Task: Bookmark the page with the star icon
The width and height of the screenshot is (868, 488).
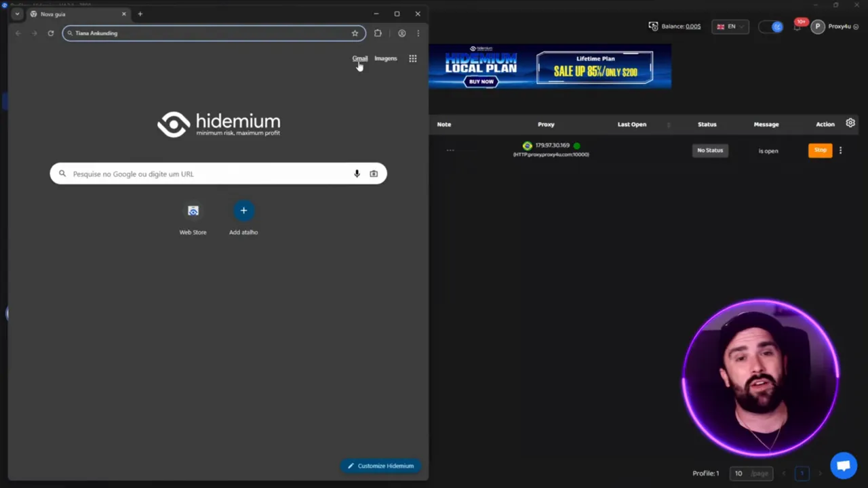Action: 355,33
